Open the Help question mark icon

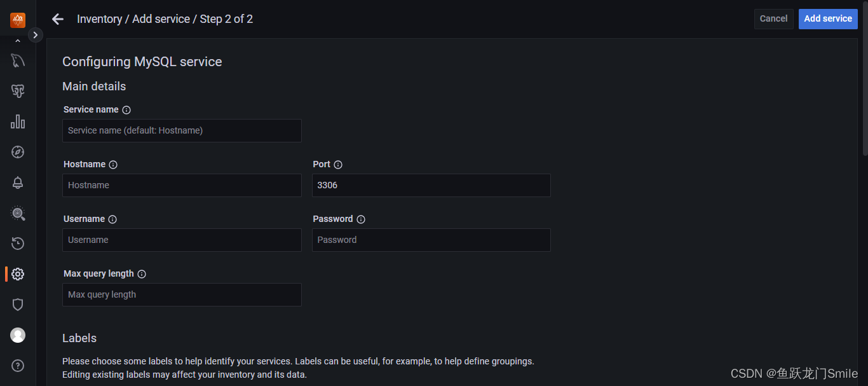[18, 366]
